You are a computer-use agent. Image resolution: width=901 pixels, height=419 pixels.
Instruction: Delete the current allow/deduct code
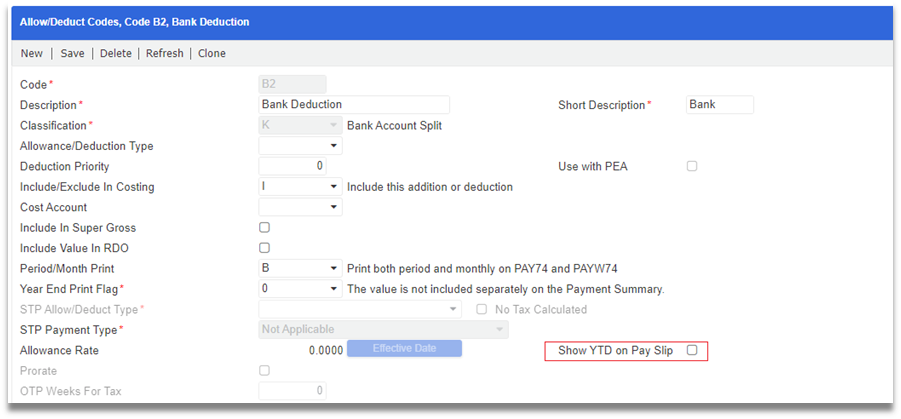[x=115, y=53]
